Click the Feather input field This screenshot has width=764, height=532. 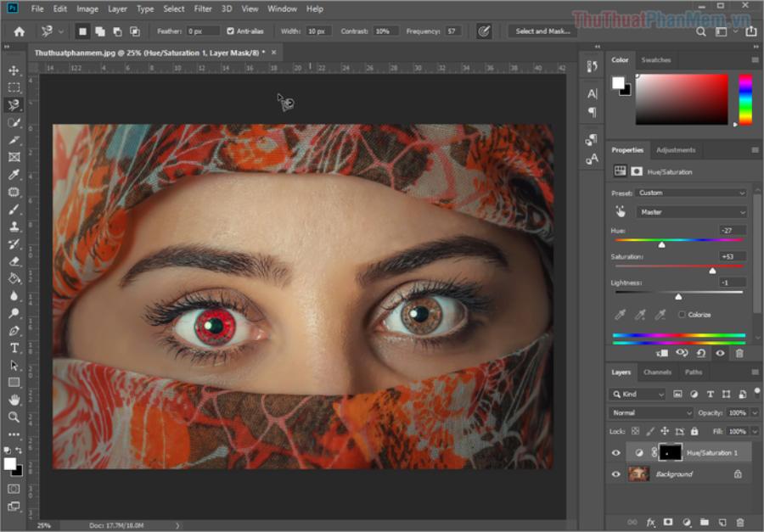(202, 31)
